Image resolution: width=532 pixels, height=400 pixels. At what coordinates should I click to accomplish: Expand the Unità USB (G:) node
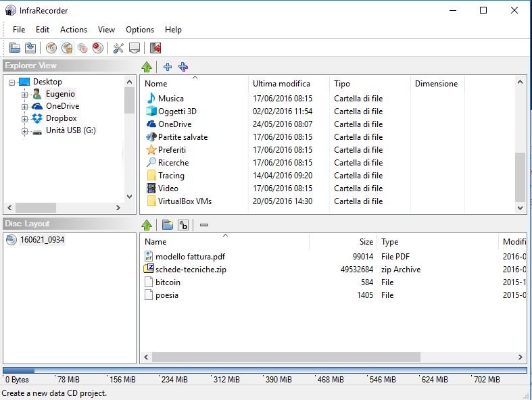(x=24, y=131)
